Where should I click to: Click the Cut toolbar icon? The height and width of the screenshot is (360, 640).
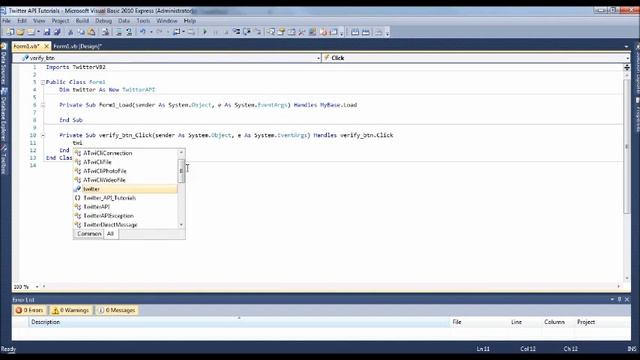tap(71, 32)
